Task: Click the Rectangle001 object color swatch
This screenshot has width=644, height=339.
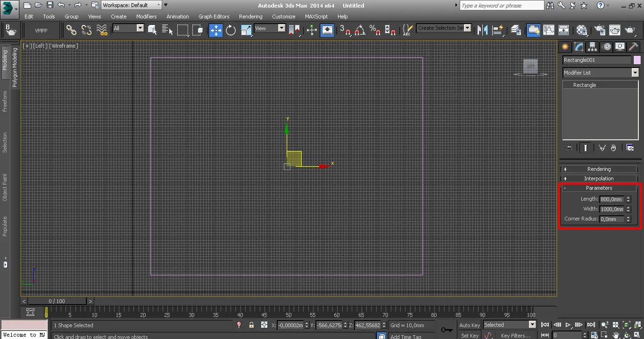Action: (637, 60)
